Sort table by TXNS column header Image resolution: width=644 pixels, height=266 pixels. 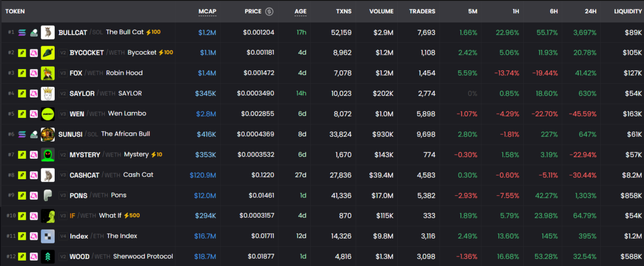coord(344,11)
